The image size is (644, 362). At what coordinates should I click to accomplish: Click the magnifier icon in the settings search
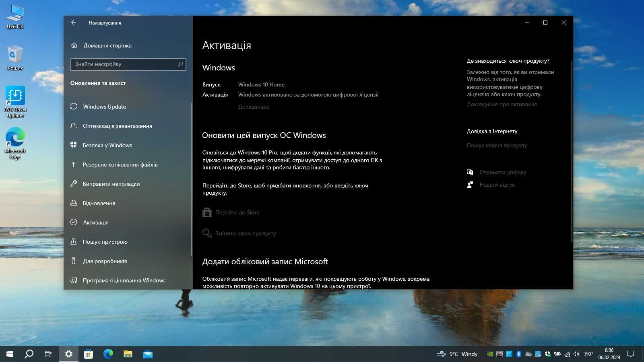180,64
